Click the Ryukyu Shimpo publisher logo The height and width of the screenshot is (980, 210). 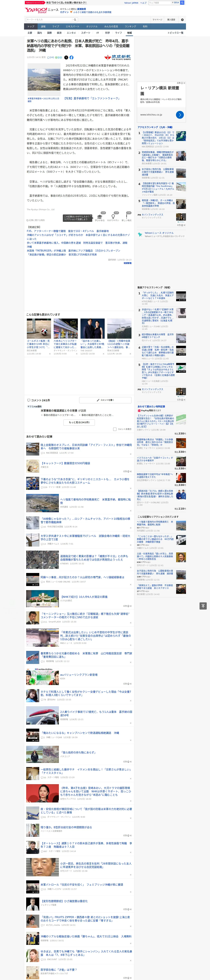[x=117, y=57]
